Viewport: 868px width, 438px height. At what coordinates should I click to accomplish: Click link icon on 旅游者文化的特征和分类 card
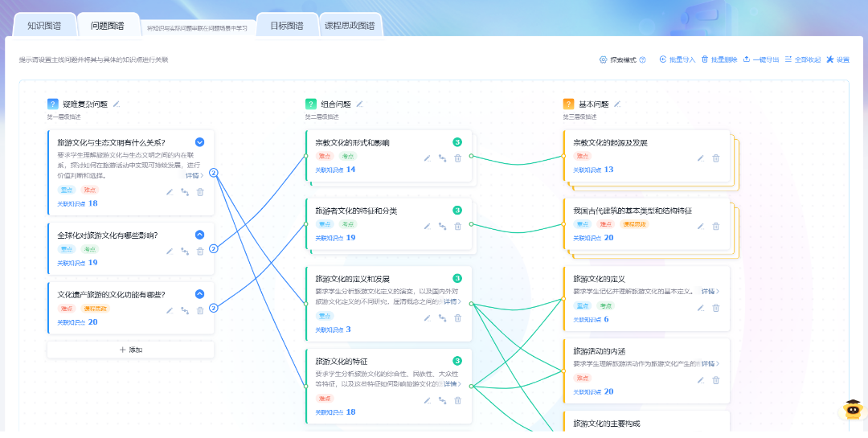(x=443, y=227)
